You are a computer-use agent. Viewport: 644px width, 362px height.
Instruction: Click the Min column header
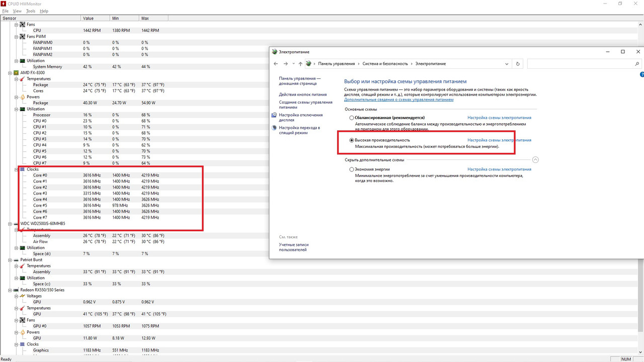(x=124, y=18)
